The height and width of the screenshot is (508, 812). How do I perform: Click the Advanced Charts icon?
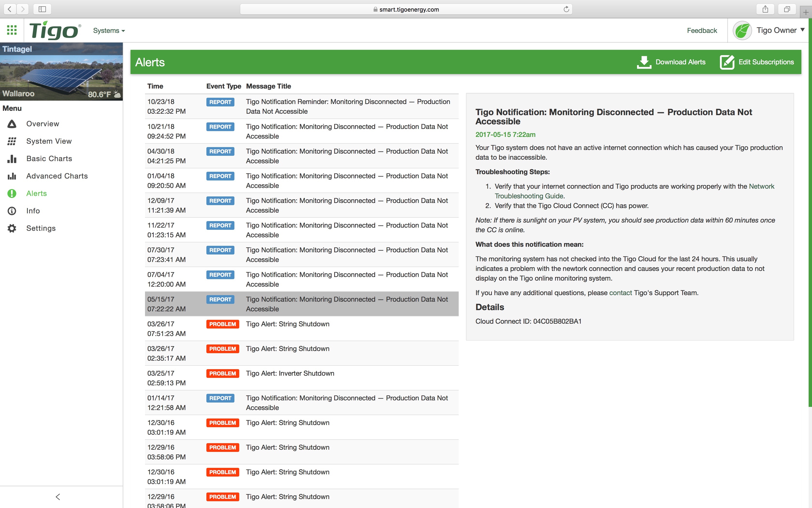coord(12,176)
